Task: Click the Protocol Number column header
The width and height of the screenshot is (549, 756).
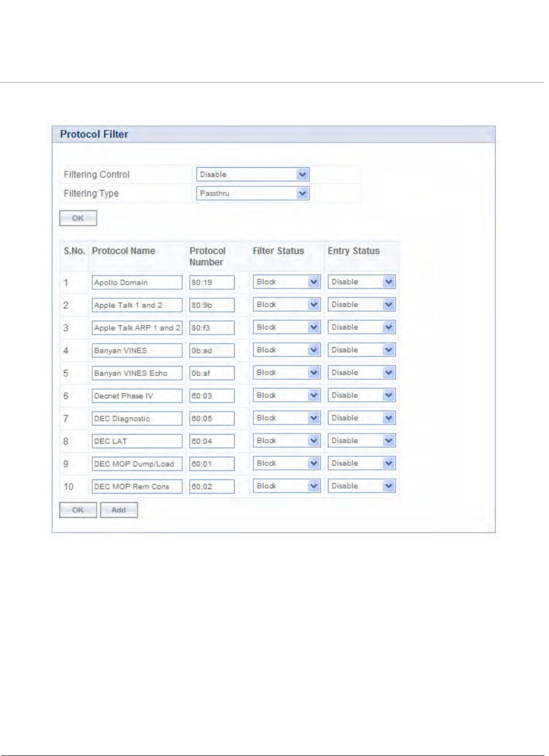Action: point(208,256)
